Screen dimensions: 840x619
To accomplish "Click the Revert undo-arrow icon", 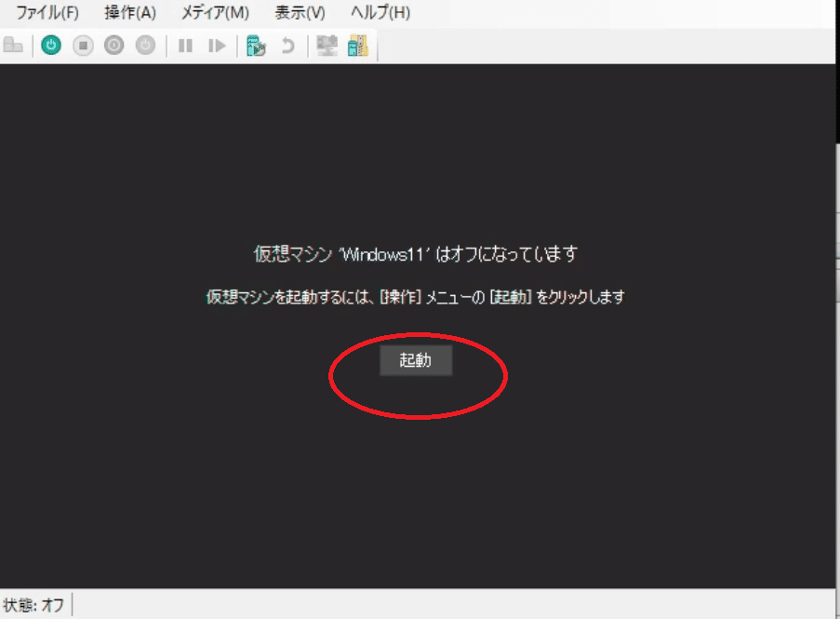I will [x=287, y=46].
